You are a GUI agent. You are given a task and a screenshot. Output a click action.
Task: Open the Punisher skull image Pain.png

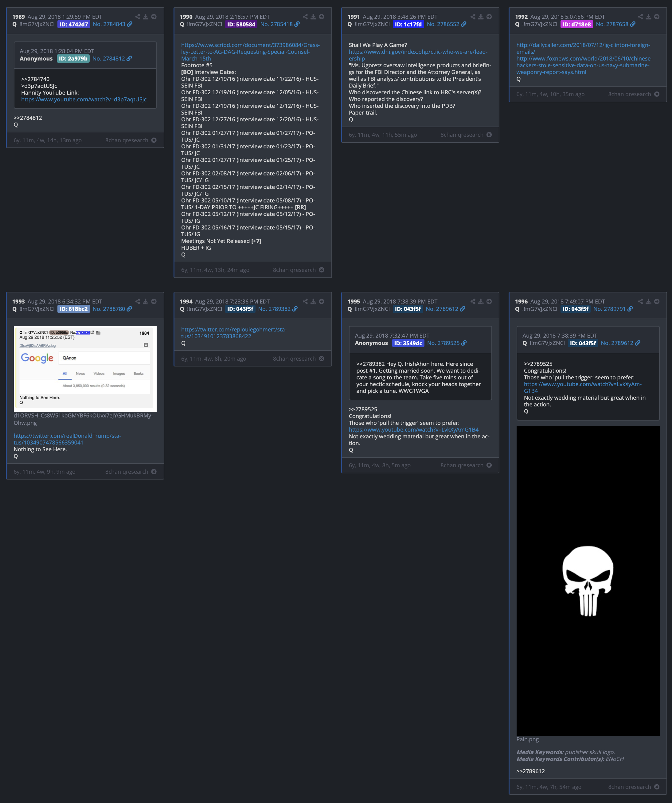coord(588,581)
